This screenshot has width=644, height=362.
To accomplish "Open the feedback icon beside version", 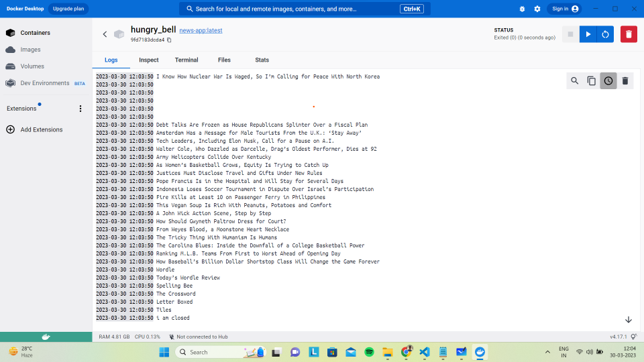I will pyautogui.click(x=634, y=337).
